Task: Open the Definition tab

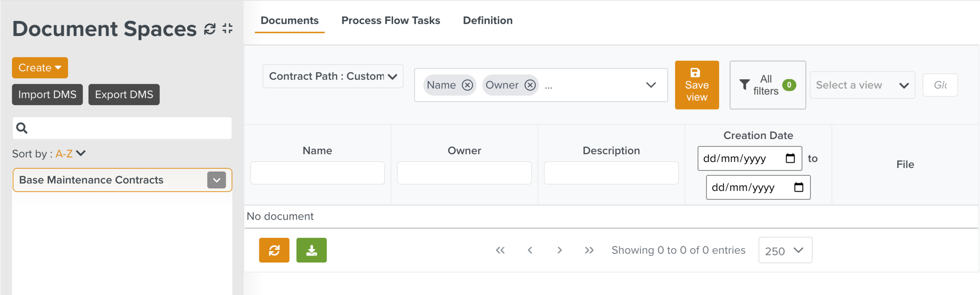Action: [x=487, y=20]
